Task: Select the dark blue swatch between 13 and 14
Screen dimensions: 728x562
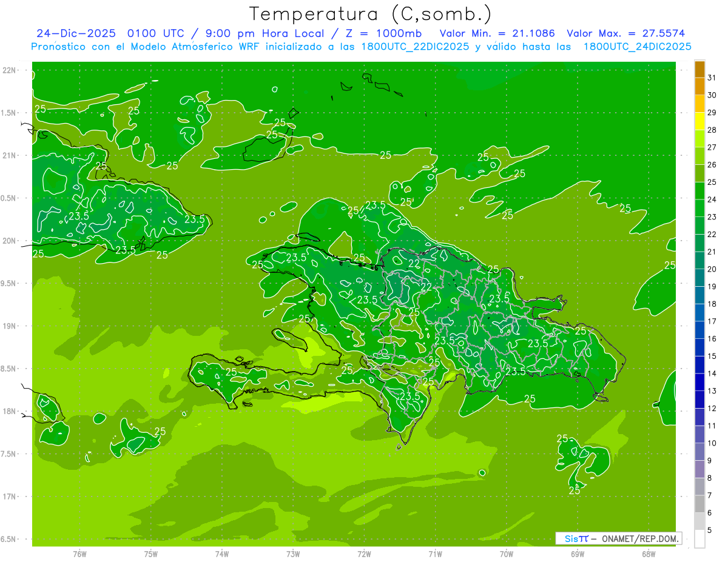Action: pos(699,382)
